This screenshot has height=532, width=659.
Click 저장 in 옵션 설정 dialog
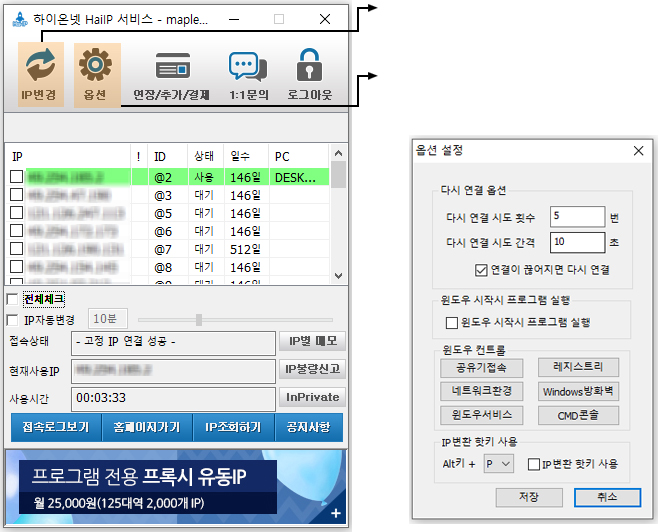[x=529, y=497]
